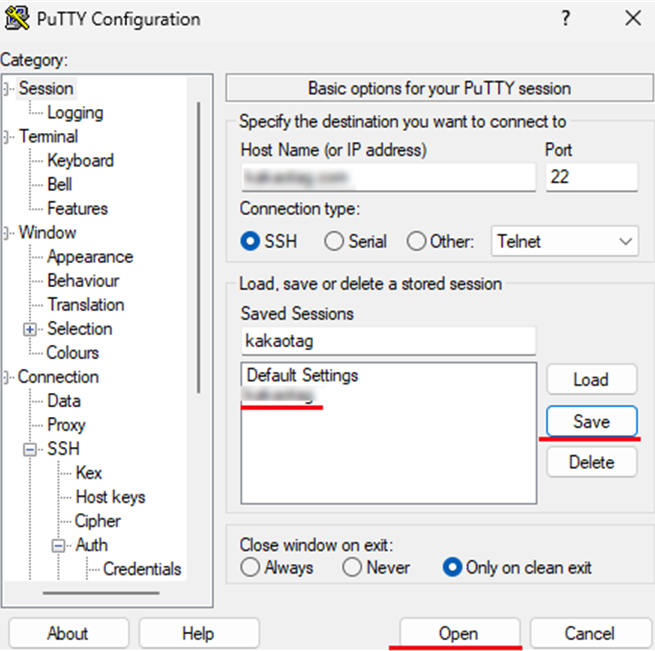Select the Session category

point(46,89)
